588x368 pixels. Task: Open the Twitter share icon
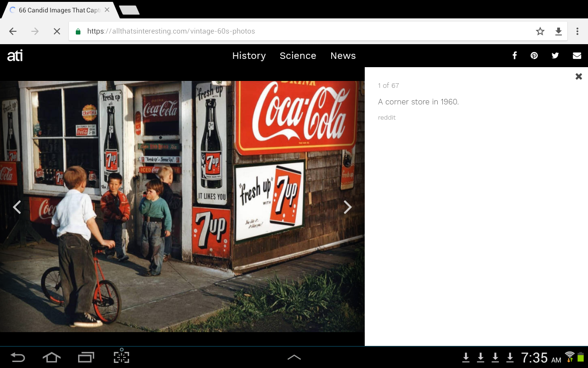pos(555,56)
